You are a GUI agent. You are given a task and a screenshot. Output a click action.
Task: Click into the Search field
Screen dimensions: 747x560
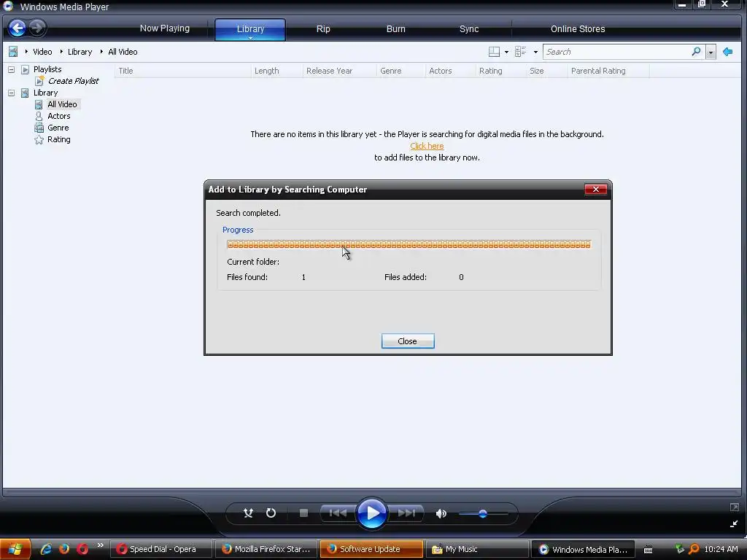pyautogui.click(x=616, y=52)
